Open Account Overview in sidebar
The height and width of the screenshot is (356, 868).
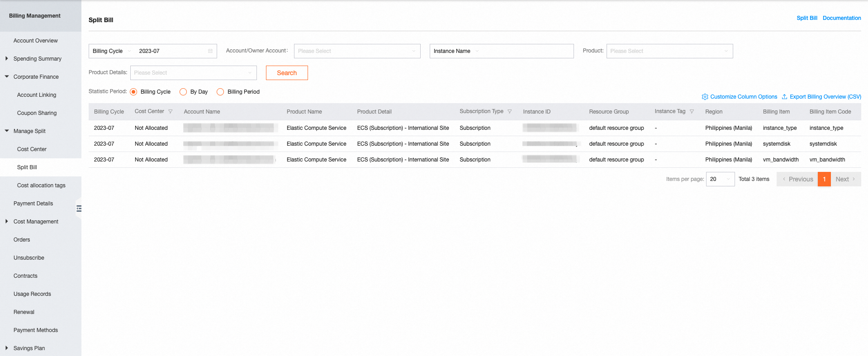(x=36, y=41)
